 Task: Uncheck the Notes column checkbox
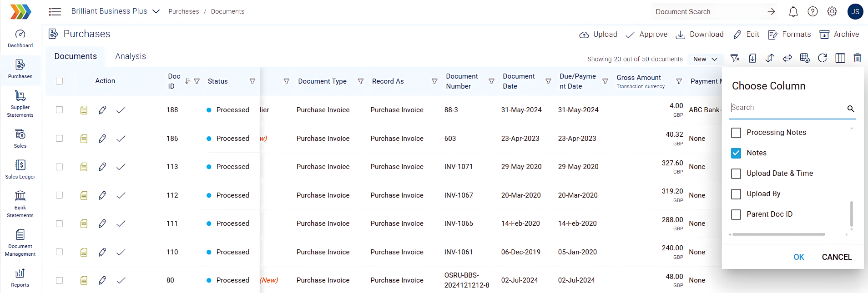[736, 153]
